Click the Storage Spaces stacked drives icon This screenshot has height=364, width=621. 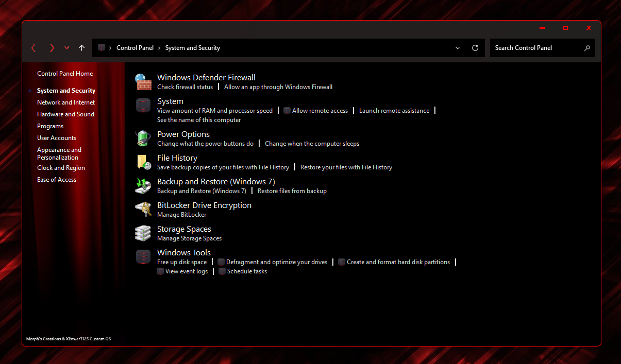[143, 233]
